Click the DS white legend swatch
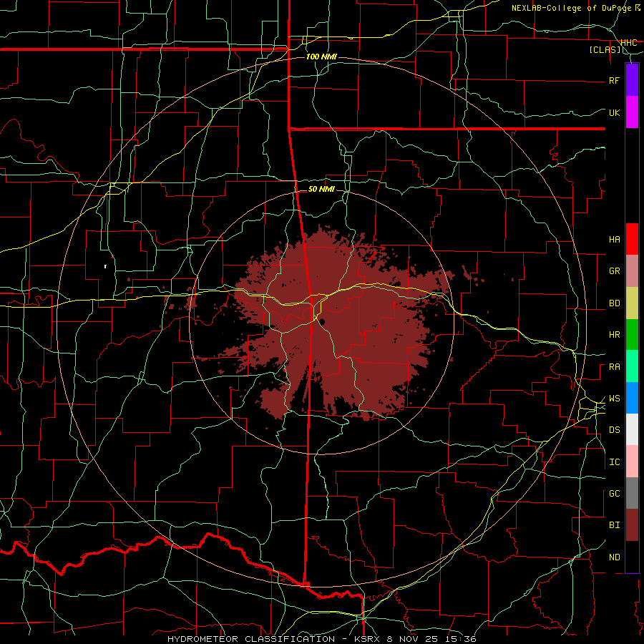Screen dimensions: 644x644 [632, 429]
